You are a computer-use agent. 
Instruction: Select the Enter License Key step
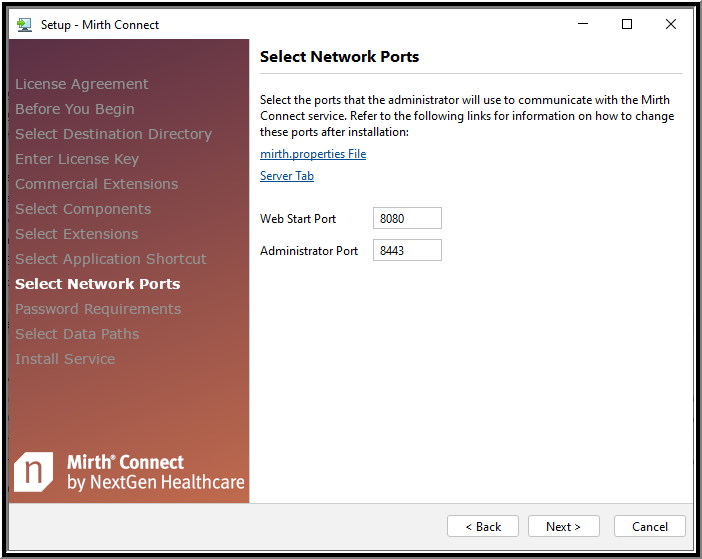pyautogui.click(x=77, y=159)
